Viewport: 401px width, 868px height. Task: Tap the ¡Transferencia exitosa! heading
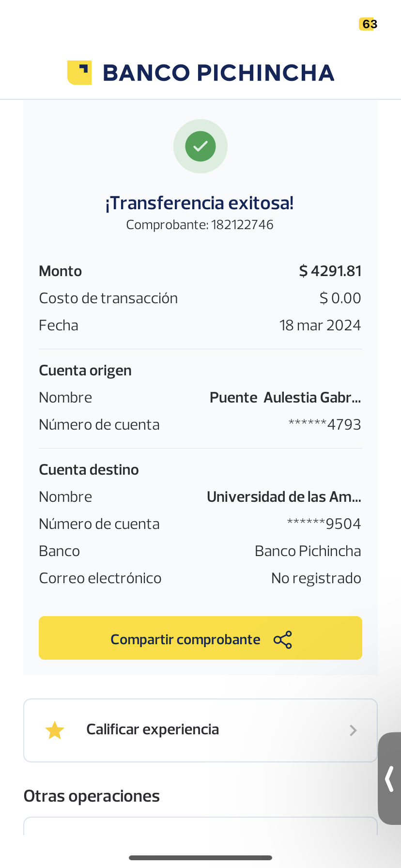tap(200, 203)
